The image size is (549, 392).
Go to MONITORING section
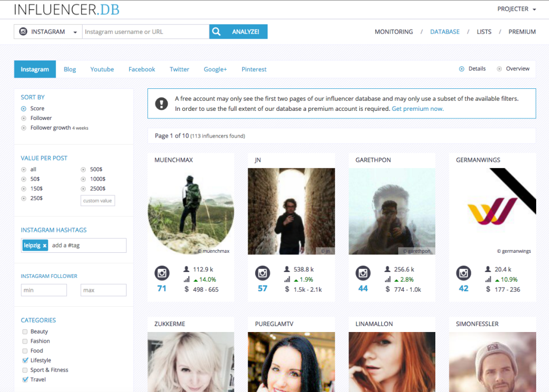coord(394,32)
